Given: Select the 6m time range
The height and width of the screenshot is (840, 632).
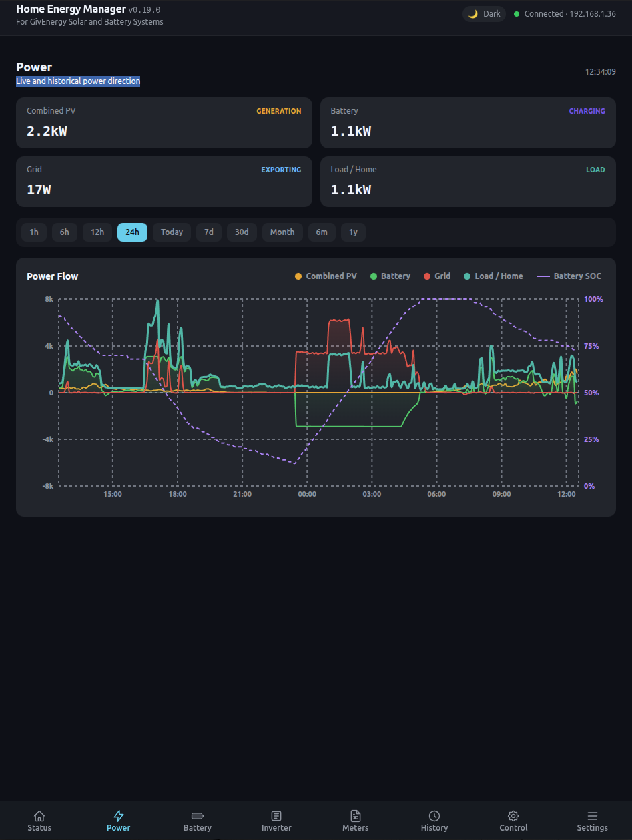Looking at the screenshot, I should pyautogui.click(x=322, y=232).
